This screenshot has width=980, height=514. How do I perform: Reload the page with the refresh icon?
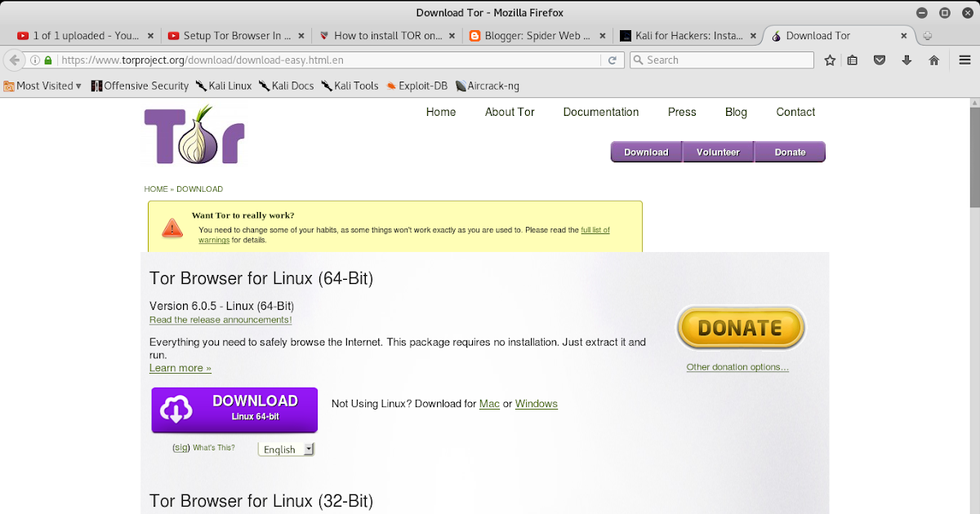point(612,60)
